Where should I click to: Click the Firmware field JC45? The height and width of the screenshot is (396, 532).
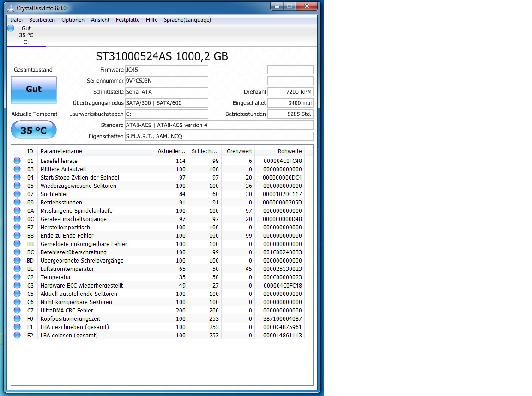coord(167,70)
